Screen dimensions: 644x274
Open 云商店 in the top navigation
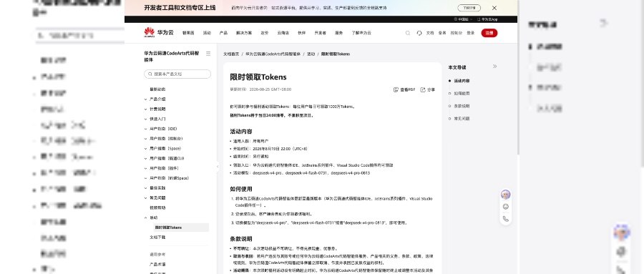pos(283,33)
